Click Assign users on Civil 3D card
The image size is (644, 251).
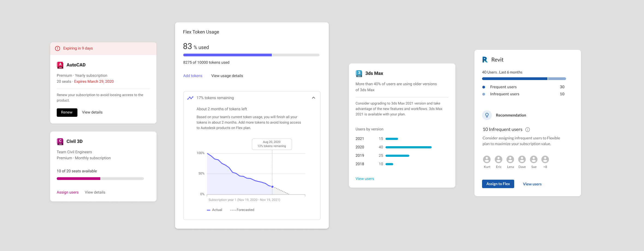[x=68, y=192]
